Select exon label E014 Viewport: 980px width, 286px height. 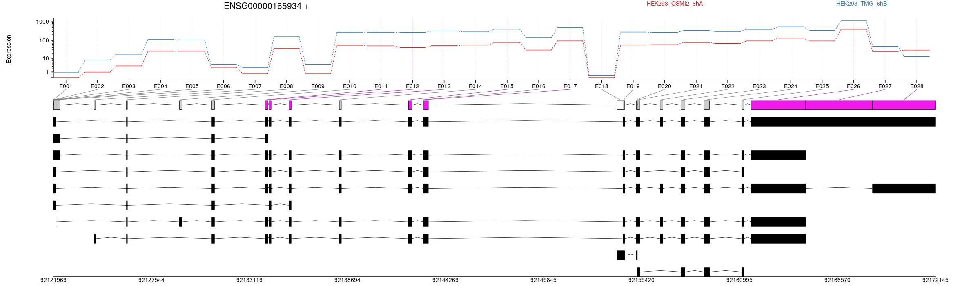(475, 86)
